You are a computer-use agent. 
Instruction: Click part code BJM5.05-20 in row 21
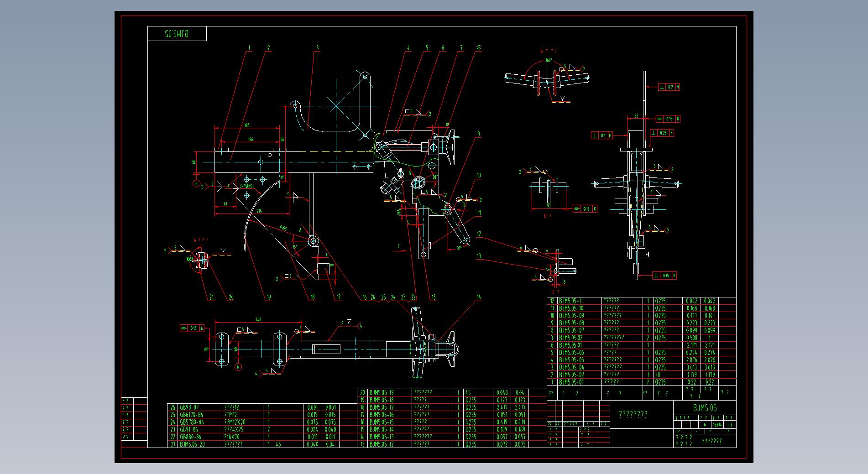[192, 444]
